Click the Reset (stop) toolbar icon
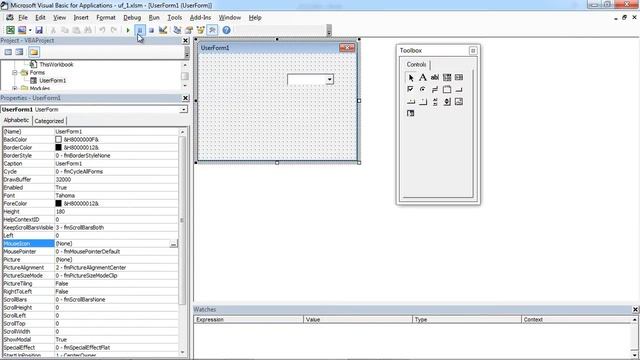 (x=151, y=30)
